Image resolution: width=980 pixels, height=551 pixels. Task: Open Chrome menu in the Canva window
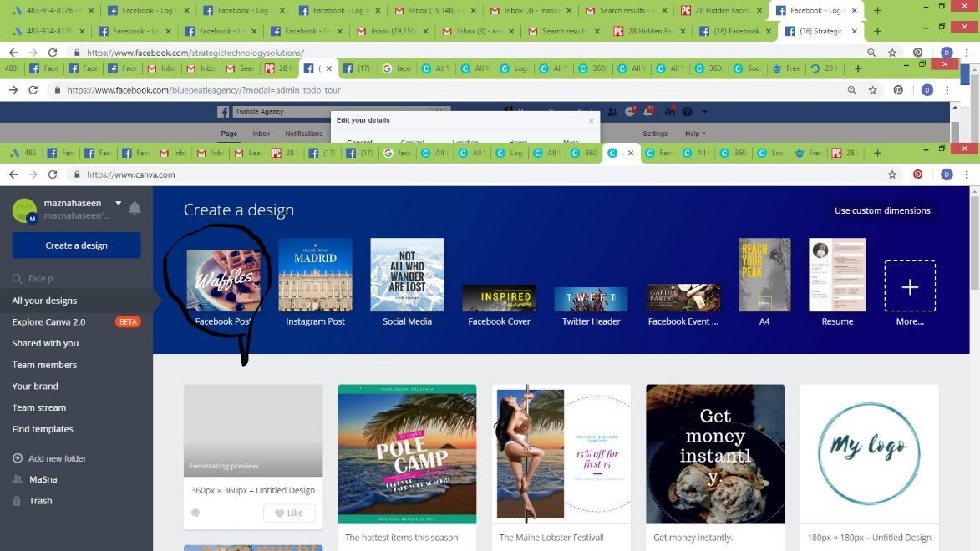point(968,174)
